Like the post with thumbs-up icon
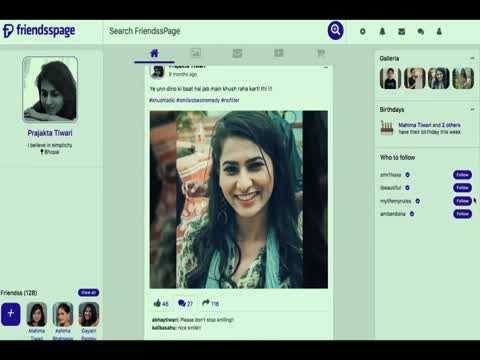Screen dimensions: 480x360 157,303
